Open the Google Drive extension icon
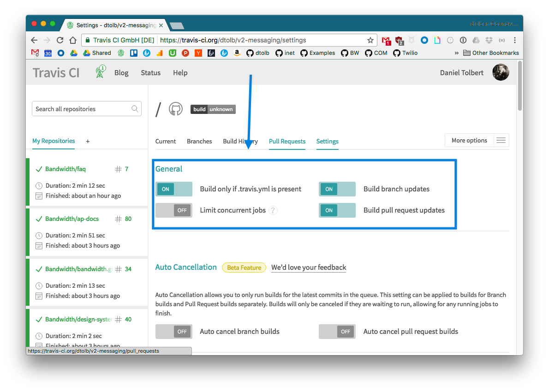The width and height of the screenshot is (549, 392). click(x=476, y=40)
